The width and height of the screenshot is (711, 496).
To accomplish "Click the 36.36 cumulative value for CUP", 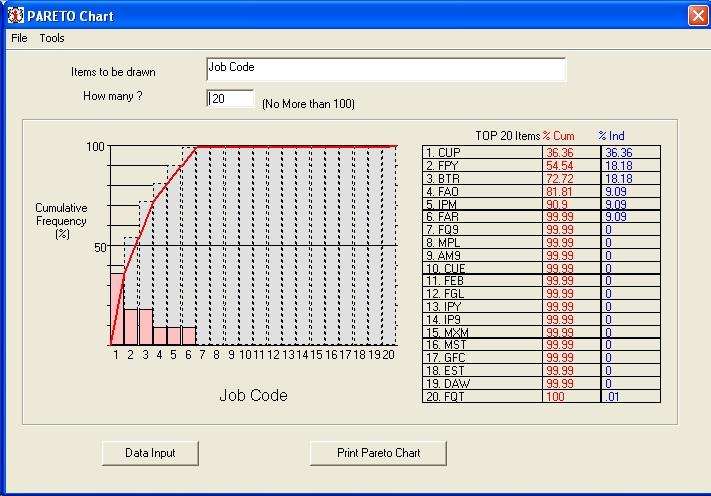I will [560, 153].
